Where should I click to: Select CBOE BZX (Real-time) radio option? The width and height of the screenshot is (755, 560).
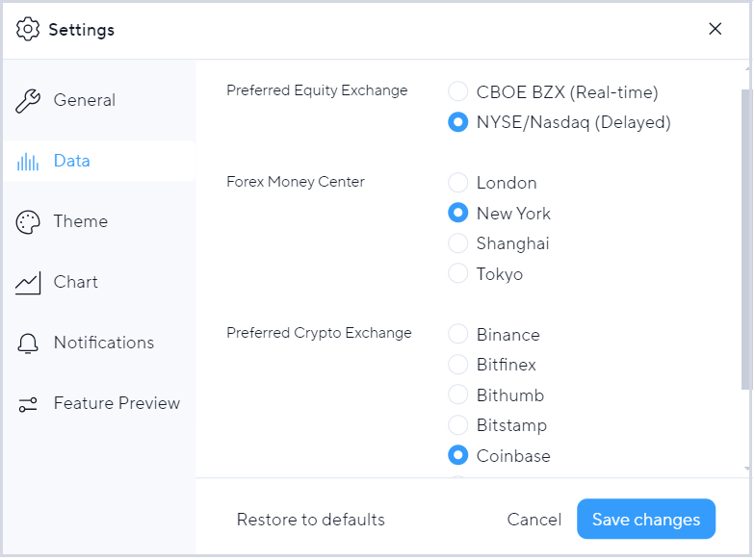click(x=457, y=91)
